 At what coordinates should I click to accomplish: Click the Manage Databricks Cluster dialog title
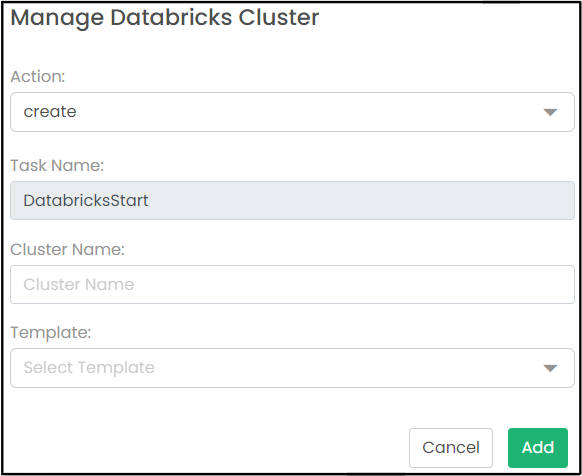[x=165, y=17]
